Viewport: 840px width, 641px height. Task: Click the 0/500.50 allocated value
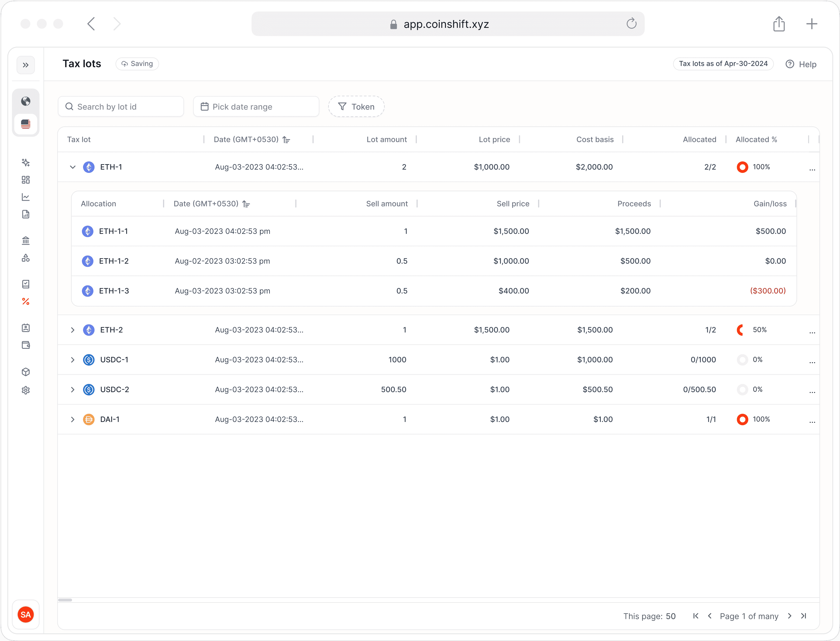(699, 389)
